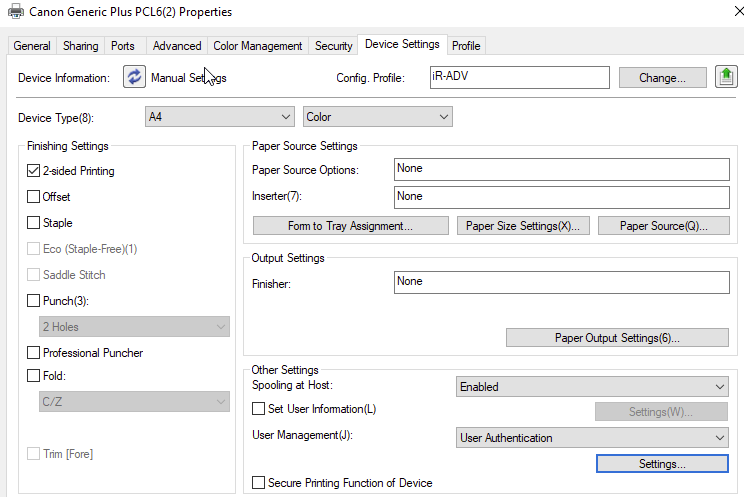Enable the Offset checkbox
Screen dimensions: 744x497
[33, 197]
